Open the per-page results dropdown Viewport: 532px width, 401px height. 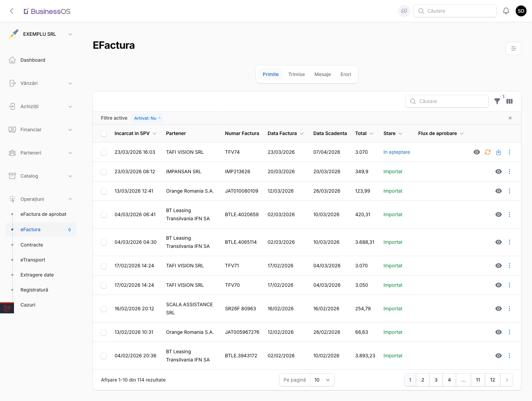(x=322, y=380)
